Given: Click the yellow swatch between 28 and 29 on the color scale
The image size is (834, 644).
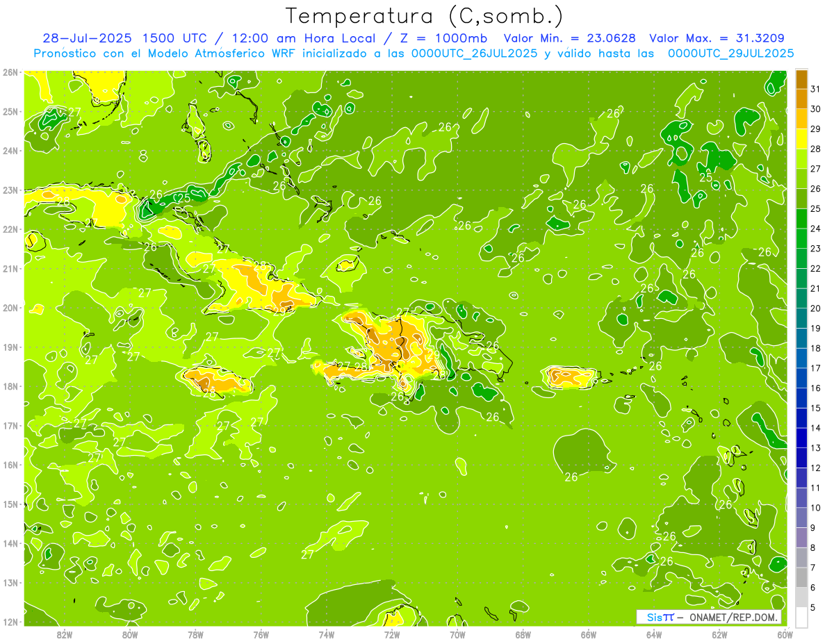Looking at the screenshot, I should [801, 138].
